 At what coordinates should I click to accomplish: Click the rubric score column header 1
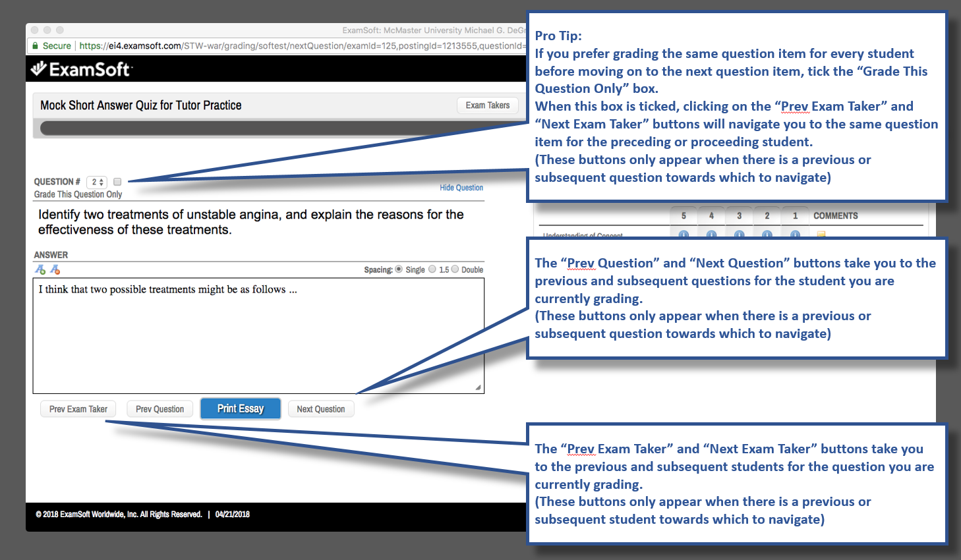[795, 216]
